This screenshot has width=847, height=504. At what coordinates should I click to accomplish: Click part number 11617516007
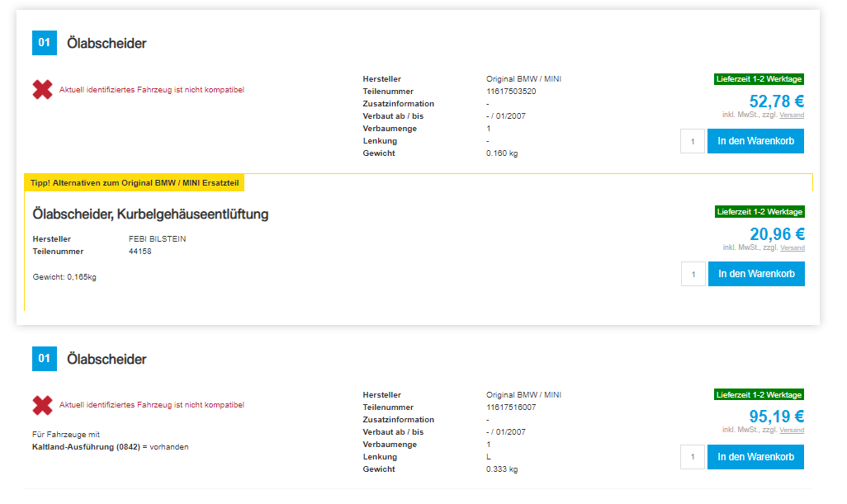tap(511, 407)
